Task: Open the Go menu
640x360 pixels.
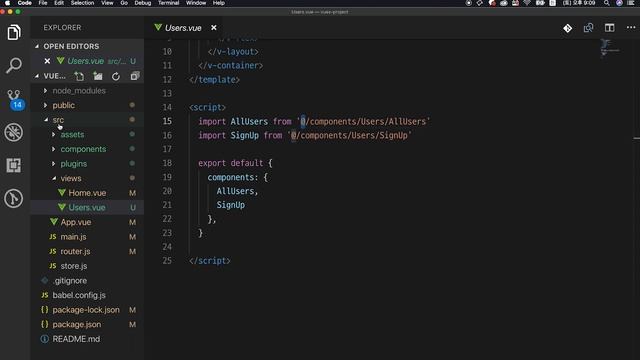Action: click(124, 3)
